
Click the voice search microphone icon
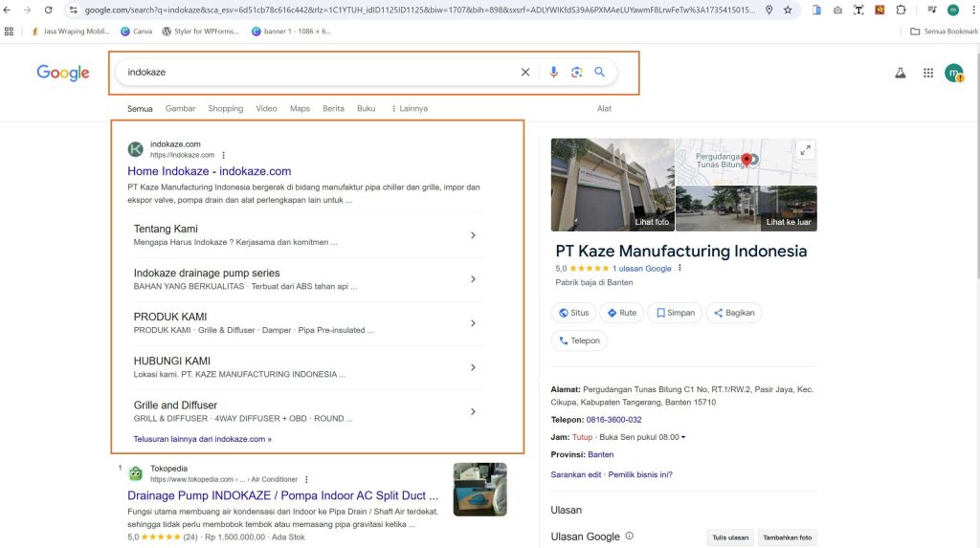[553, 72]
